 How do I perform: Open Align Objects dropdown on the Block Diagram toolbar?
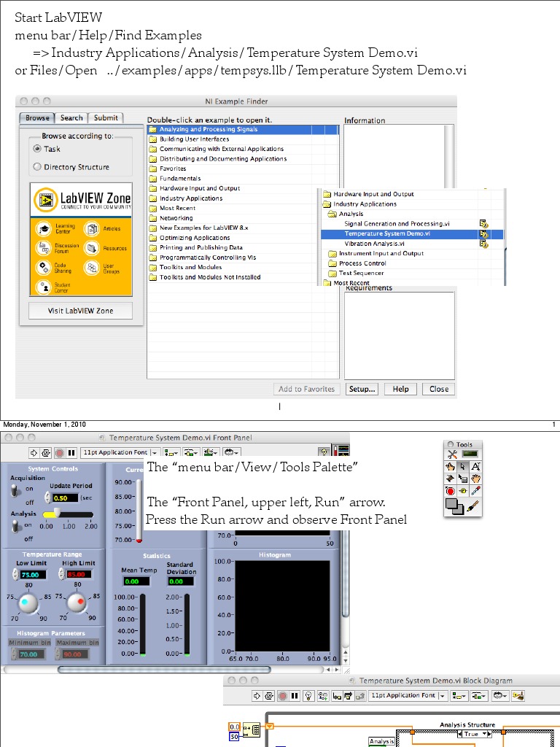point(459,696)
